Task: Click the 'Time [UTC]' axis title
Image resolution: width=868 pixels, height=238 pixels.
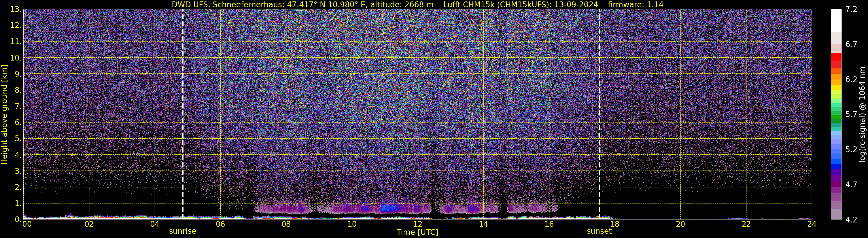Action: coord(417,232)
